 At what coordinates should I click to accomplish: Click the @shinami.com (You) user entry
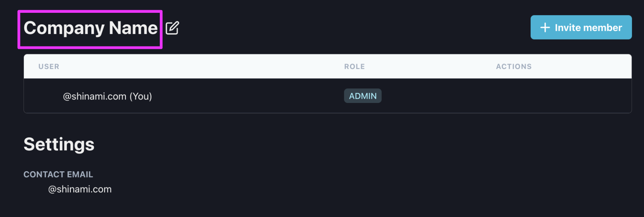point(107,96)
